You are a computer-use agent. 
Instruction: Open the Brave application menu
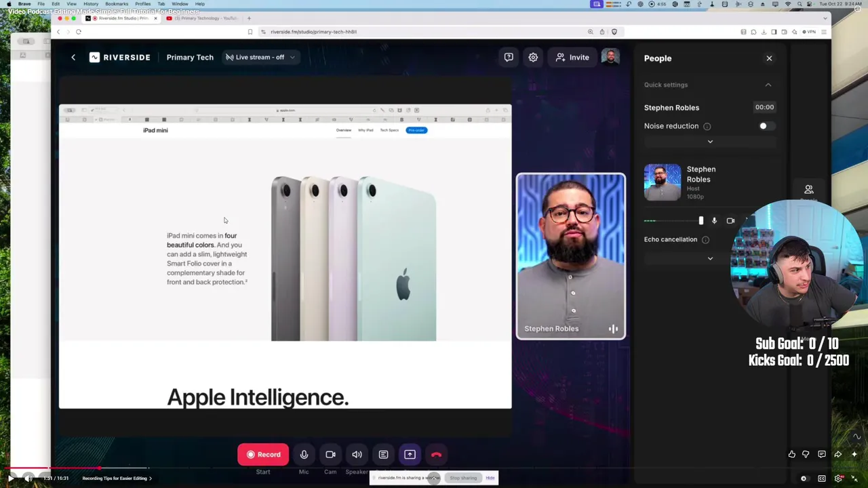click(x=24, y=4)
